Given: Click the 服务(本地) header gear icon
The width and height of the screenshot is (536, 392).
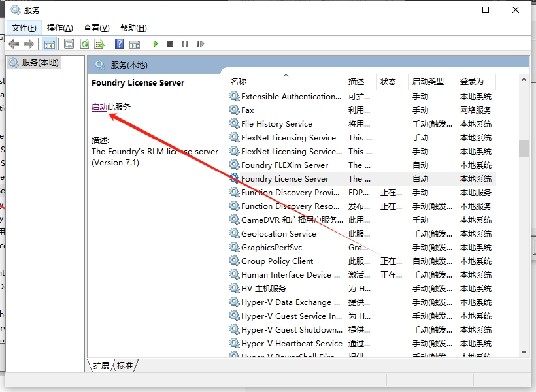Looking at the screenshot, I should point(100,65).
